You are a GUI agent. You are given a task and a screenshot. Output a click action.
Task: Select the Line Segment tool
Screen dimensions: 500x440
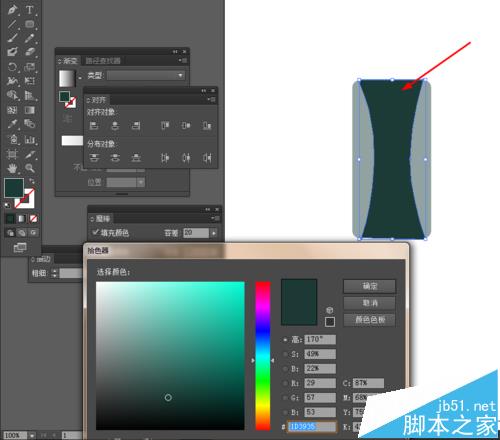[x=12, y=24]
